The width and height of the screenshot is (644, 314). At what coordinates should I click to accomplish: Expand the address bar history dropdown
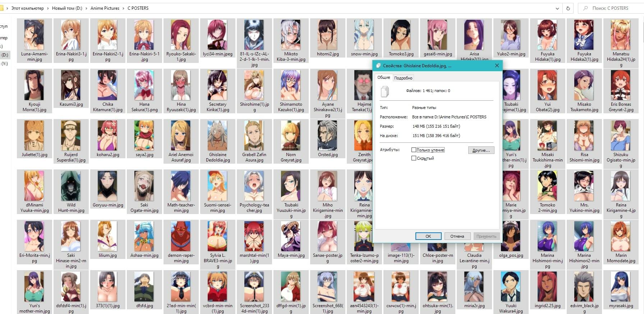click(x=557, y=8)
